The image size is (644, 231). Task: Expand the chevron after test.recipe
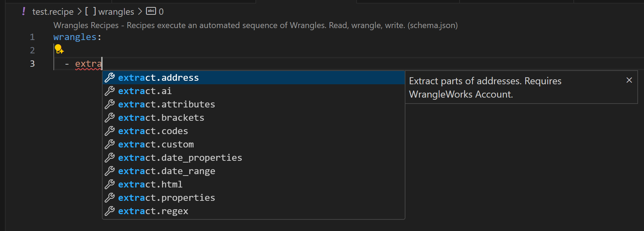click(x=80, y=11)
